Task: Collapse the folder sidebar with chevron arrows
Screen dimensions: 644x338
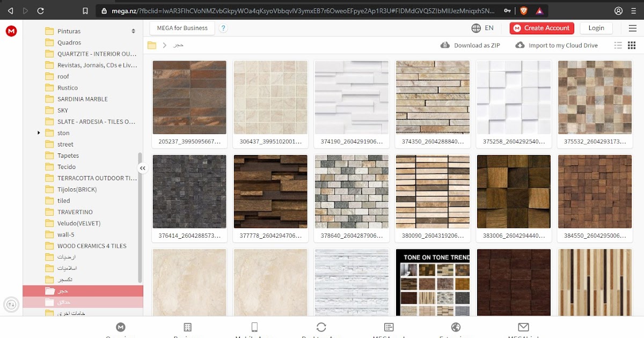Action: 143,168
